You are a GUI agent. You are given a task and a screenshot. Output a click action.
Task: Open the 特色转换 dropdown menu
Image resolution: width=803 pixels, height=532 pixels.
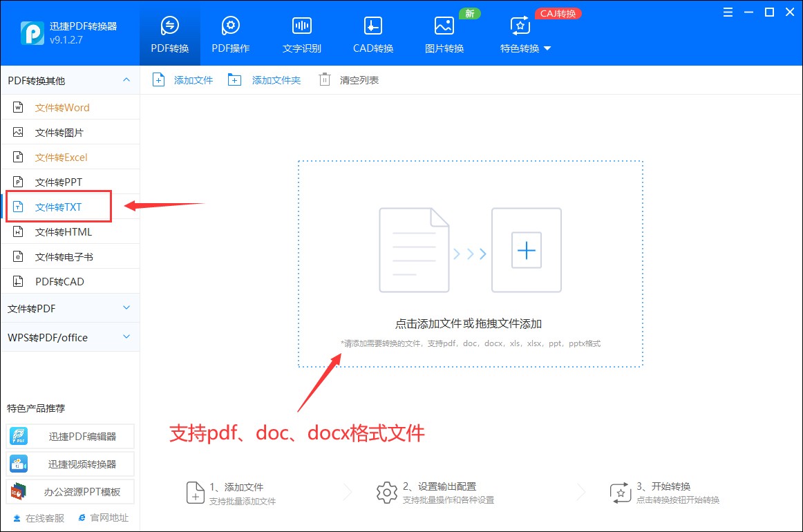click(525, 34)
